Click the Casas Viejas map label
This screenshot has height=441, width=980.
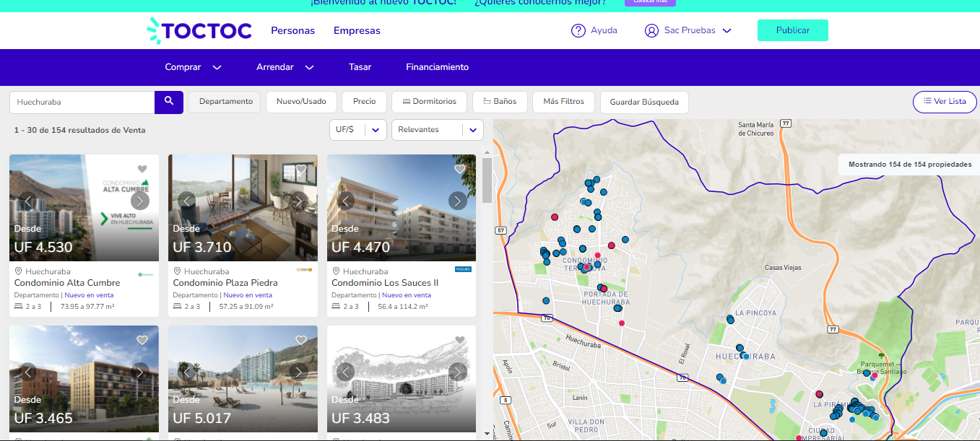(x=784, y=268)
